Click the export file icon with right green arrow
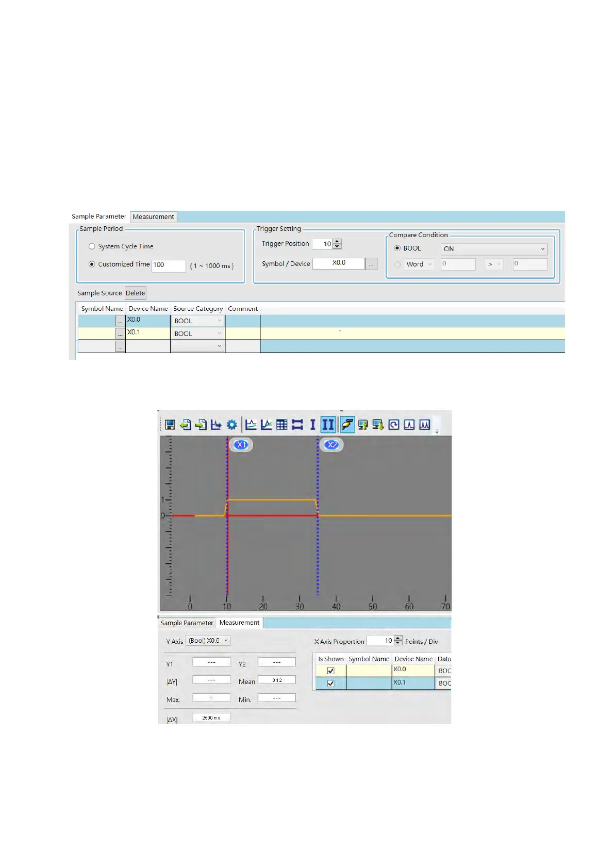Viewport: 614px width, 868px height. (201, 425)
